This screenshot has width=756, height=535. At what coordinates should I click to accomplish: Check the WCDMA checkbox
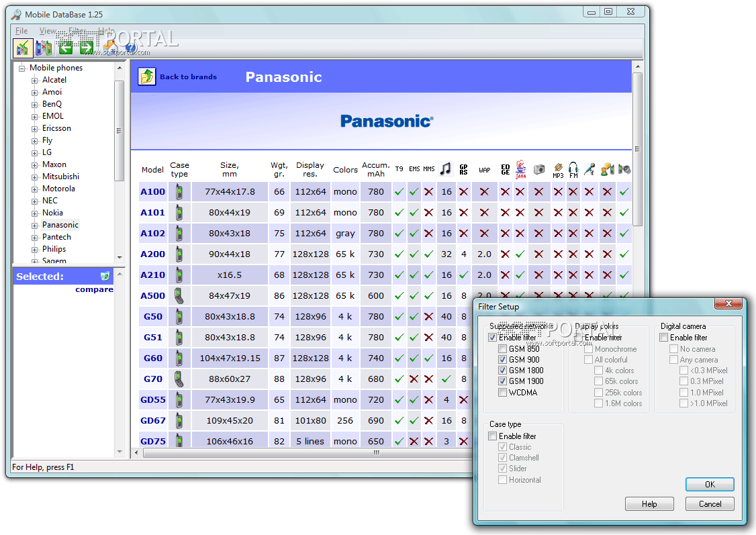502,392
